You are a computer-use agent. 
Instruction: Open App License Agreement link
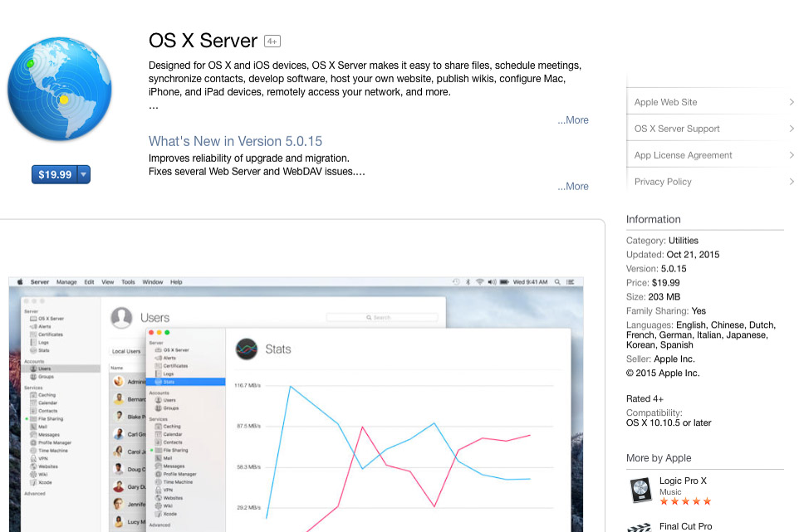click(683, 155)
